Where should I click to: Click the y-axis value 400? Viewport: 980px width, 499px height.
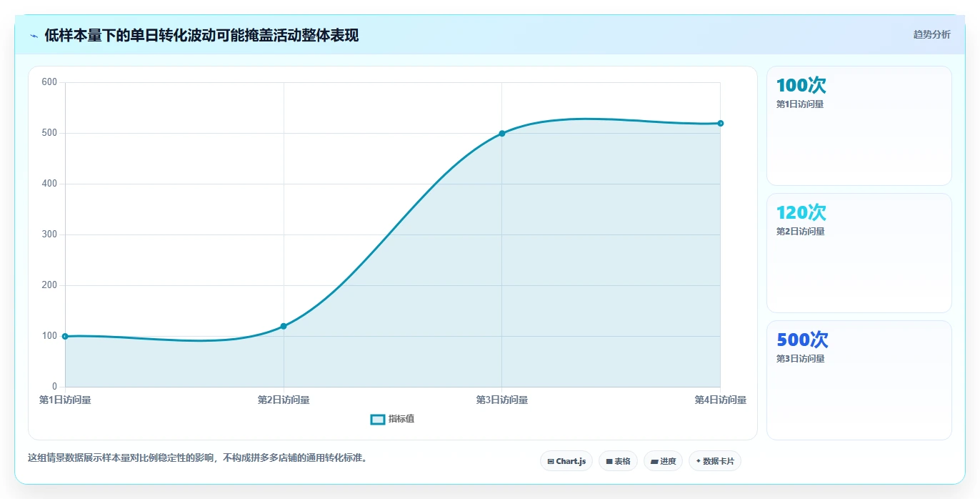pos(49,184)
